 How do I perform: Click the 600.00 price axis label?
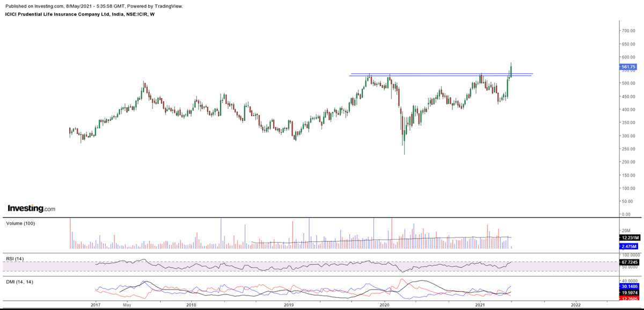point(628,57)
